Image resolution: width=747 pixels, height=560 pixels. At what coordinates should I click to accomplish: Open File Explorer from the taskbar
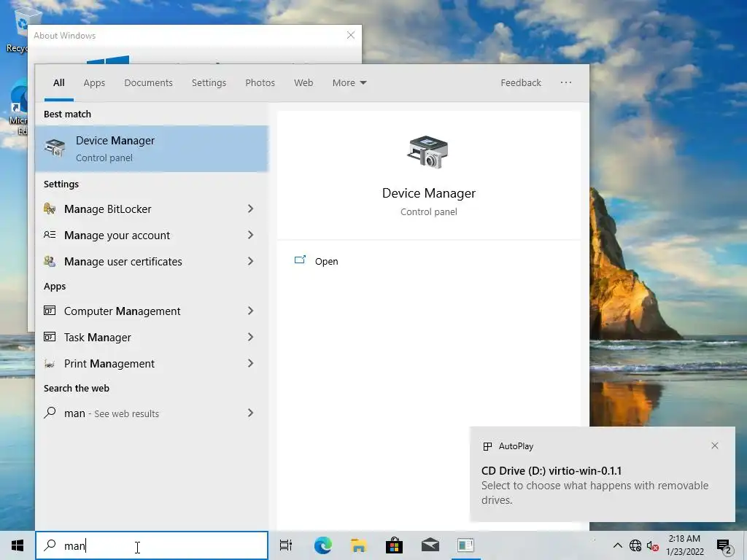click(x=359, y=545)
